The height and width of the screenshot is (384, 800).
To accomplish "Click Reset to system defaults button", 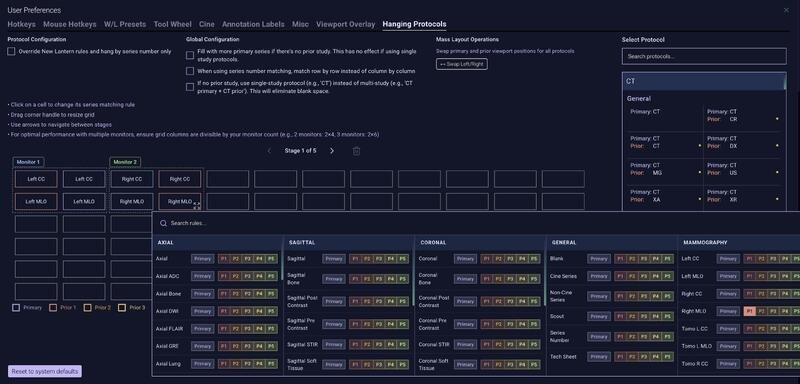I will click(45, 371).
